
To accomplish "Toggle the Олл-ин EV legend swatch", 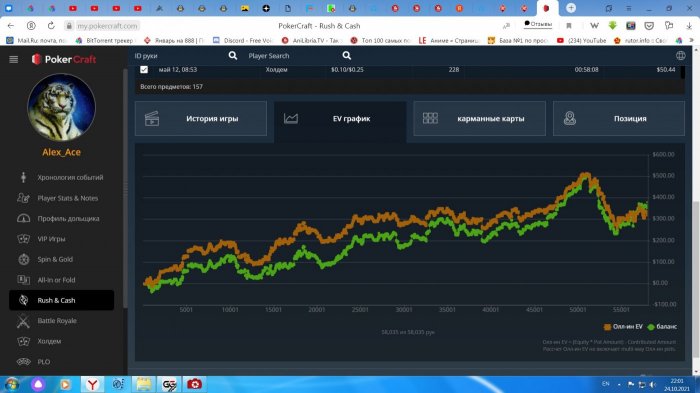I will coord(607,327).
